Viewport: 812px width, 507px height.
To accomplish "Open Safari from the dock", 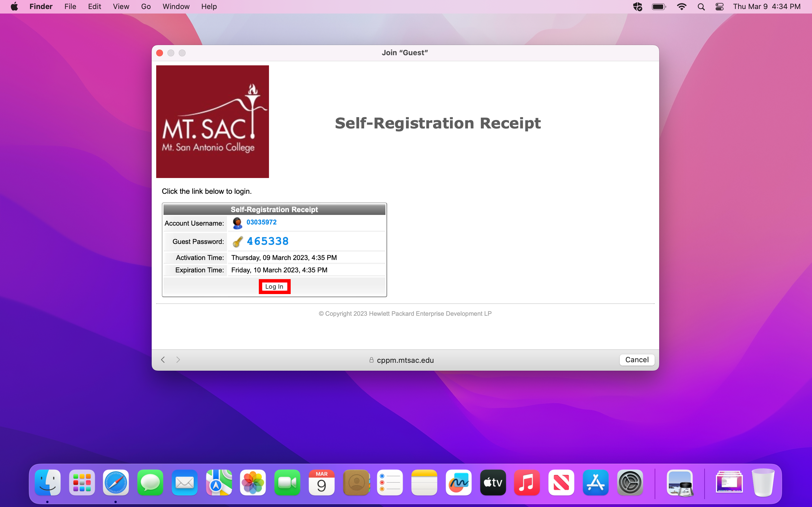I will click(x=116, y=482).
